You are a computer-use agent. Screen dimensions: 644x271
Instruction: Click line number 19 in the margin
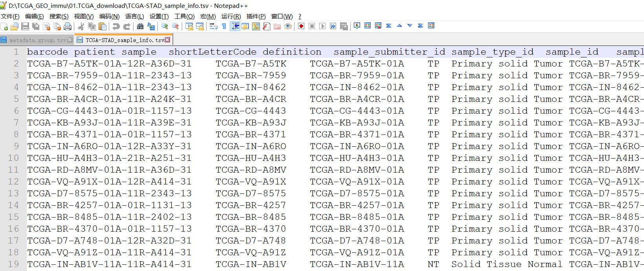(13, 264)
